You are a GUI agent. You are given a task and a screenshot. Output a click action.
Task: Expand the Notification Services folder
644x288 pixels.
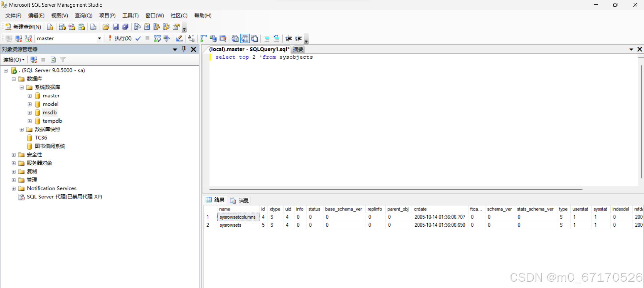(x=13, y=189)
